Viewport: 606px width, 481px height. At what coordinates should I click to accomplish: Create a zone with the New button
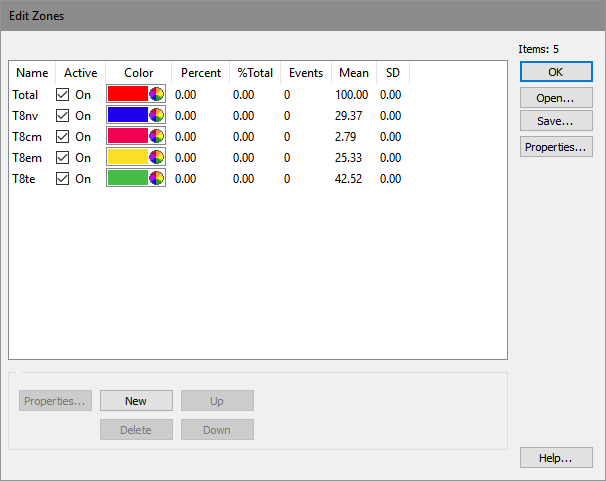click(x=136, y=401)
